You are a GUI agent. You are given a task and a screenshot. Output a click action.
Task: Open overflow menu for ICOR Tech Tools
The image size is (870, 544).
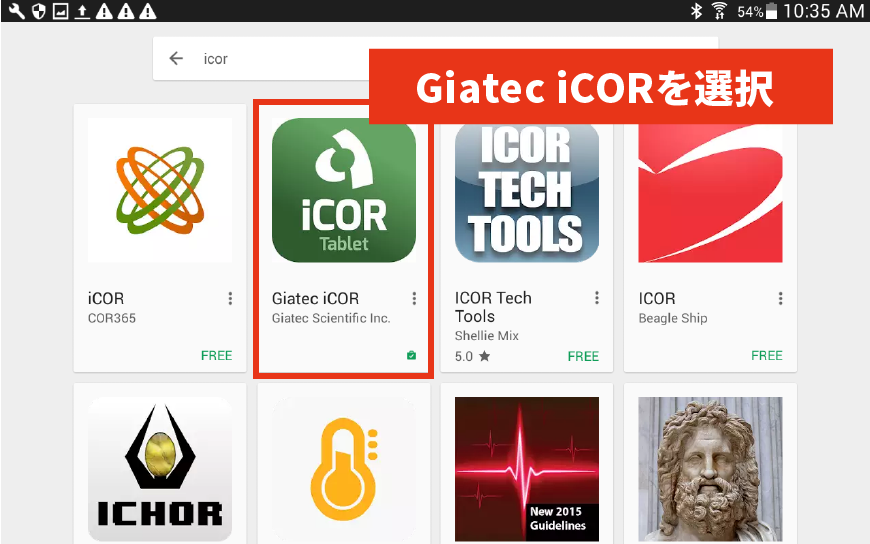click(597, 298)
